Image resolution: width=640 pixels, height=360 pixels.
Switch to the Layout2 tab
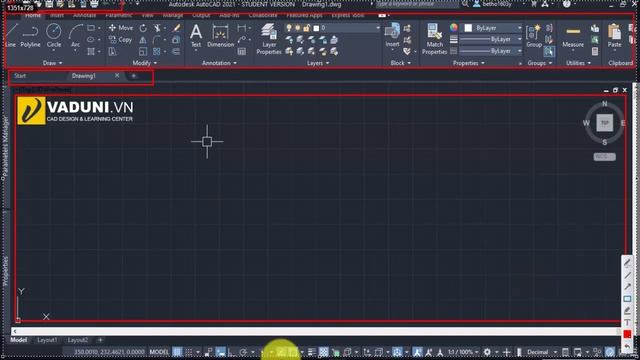[x=78, y=340]
